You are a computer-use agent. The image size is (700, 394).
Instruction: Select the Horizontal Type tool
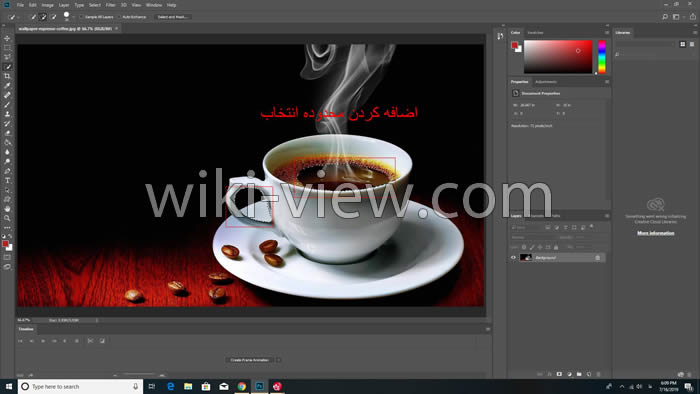(x=7, y=180)
